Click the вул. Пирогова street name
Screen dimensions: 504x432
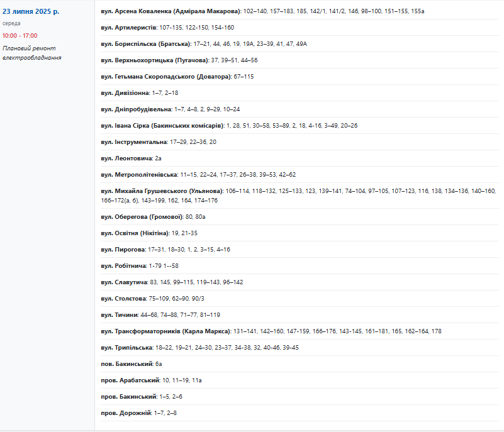coord(123,250)
